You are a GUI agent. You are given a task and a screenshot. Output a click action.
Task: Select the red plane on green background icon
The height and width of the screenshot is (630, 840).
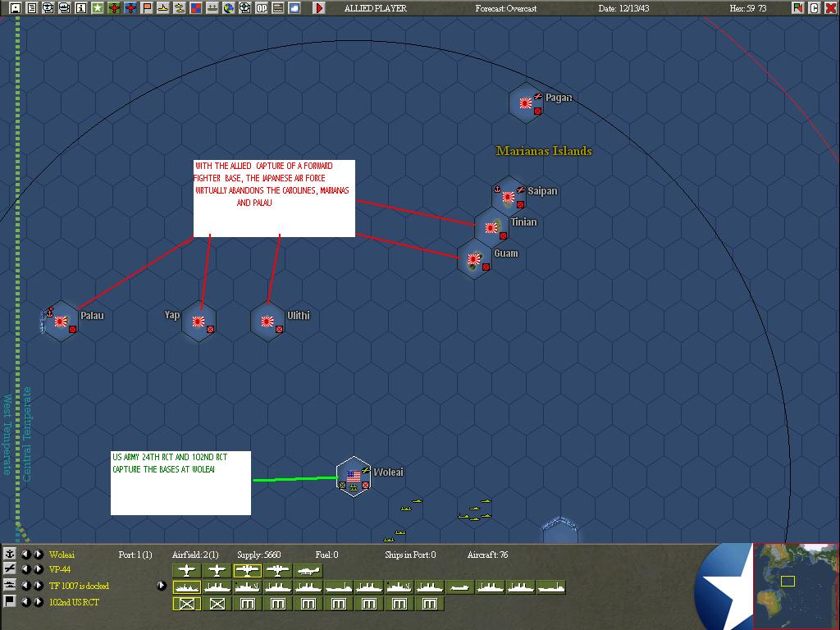(114, 8)
